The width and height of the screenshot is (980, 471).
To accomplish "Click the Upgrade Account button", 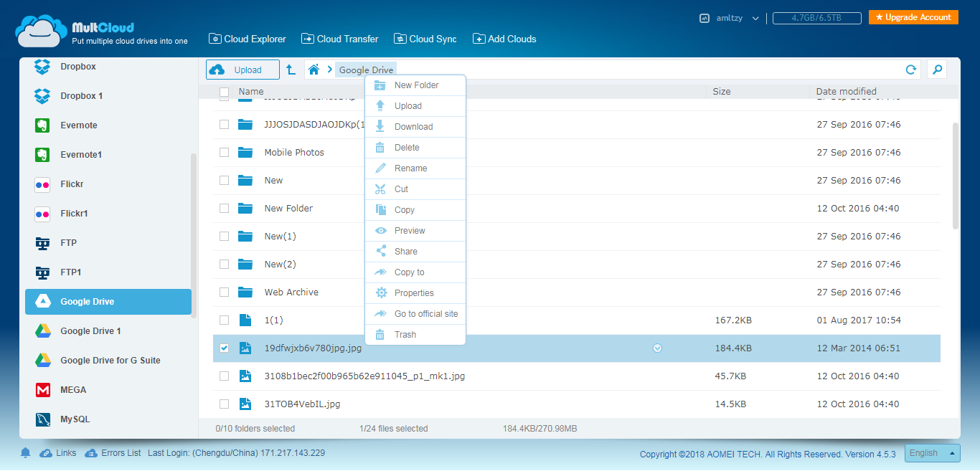I will coord(913,17).
